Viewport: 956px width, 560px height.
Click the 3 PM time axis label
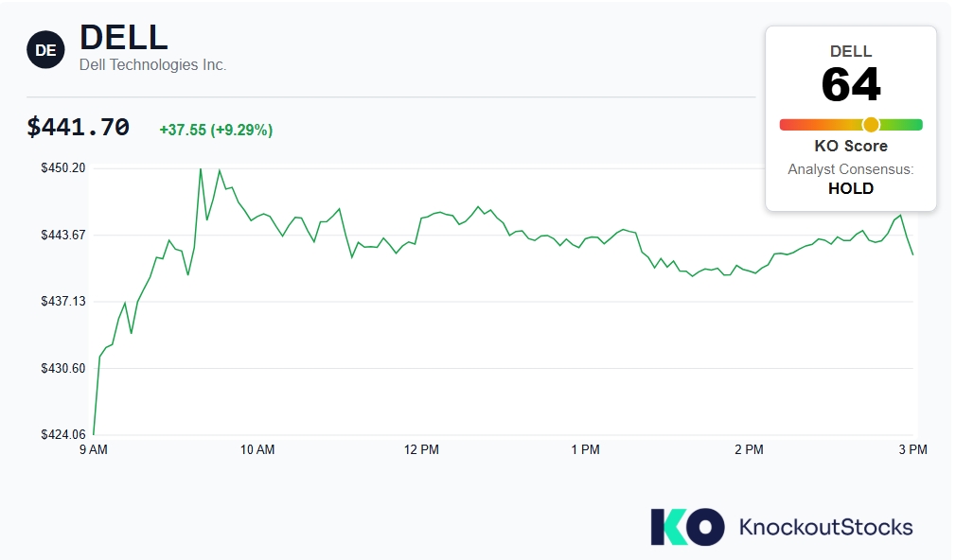pyautogui.click(x=912, y=449)
